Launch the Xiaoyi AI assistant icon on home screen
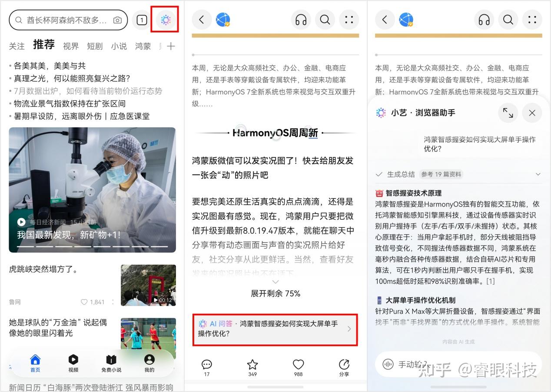This screenshot has height=392, width=551. (166, 20)
